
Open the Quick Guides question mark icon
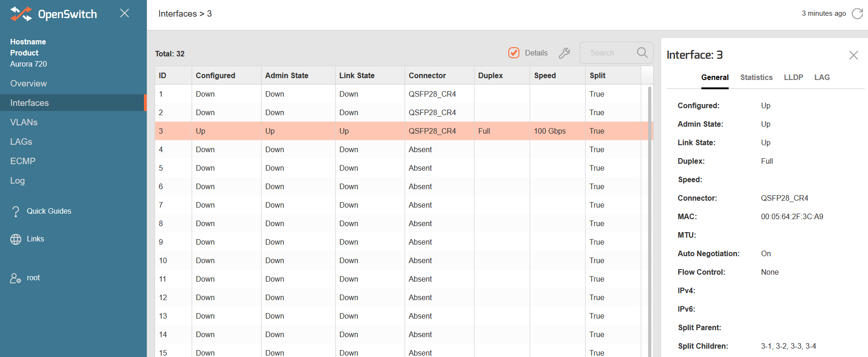16,211
